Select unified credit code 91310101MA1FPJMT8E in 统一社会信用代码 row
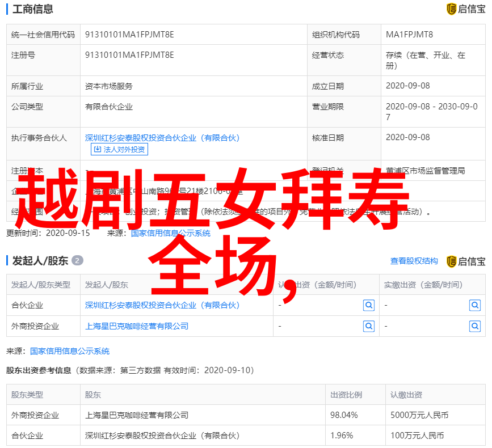 (x=129, y=35)
